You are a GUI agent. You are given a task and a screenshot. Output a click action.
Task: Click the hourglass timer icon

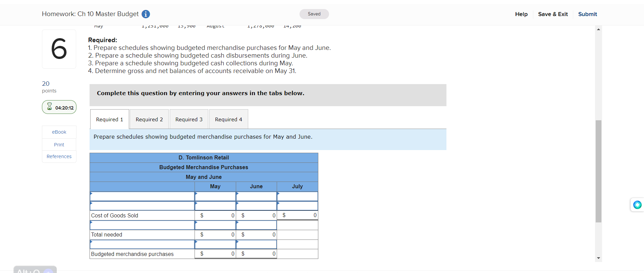49,107
